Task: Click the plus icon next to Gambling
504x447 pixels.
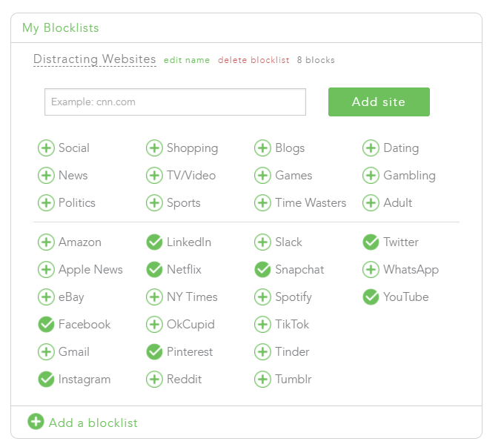Action: click(371, 176)
